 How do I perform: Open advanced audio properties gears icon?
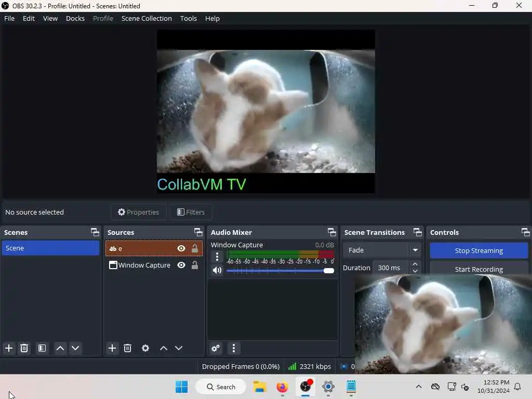216,348
